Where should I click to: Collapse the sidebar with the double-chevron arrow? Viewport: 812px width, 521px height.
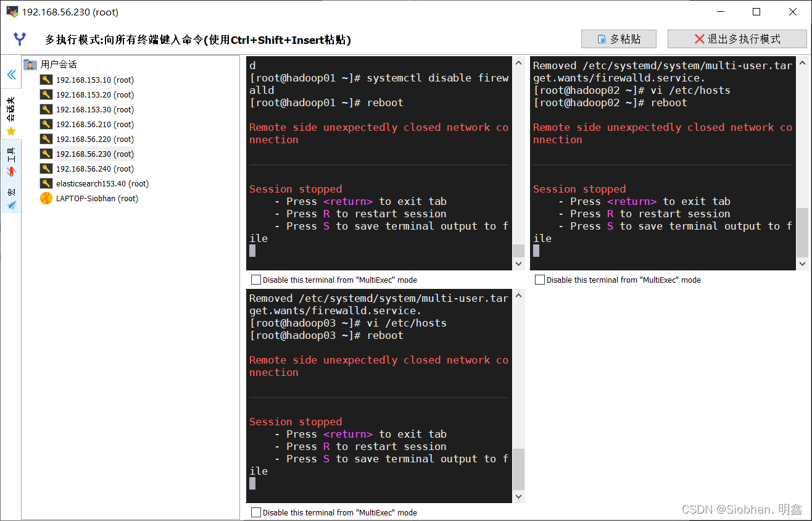click(11, 75)
